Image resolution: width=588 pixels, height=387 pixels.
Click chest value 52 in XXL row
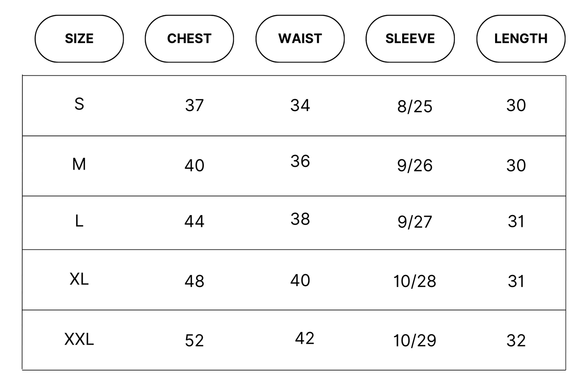pos(194,340)
